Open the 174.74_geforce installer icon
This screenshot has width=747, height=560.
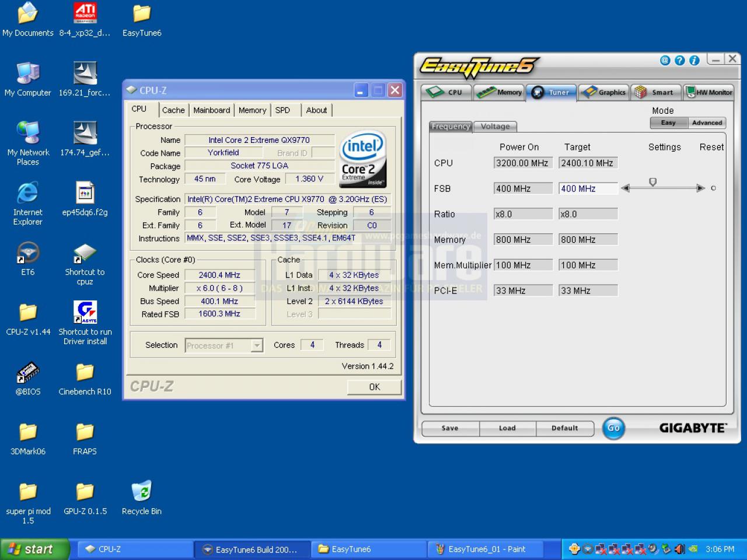point(85,139)
